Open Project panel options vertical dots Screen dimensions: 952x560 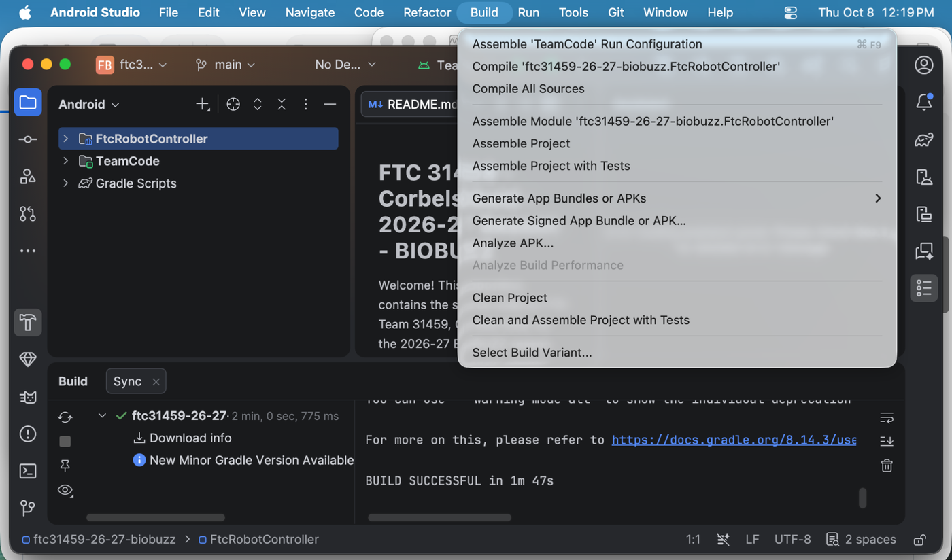click(x=306, y=104)
